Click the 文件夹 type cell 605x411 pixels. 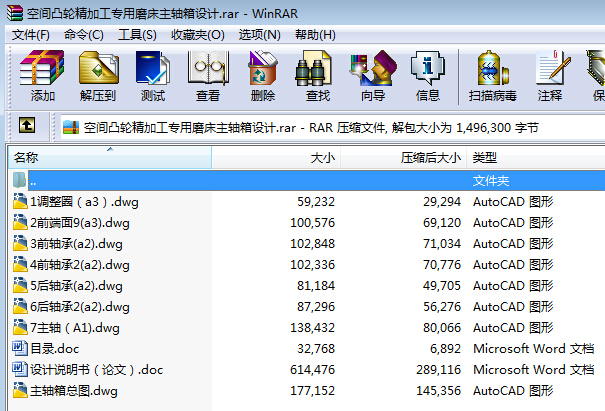(491, 181)
